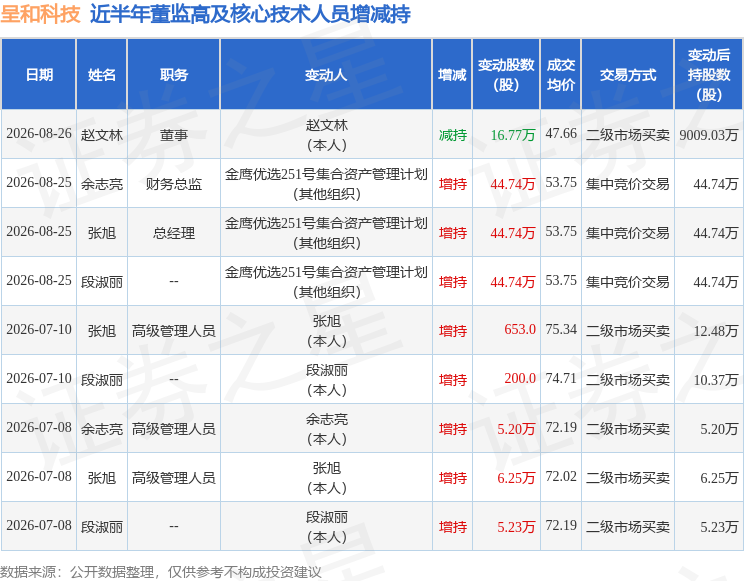This screenshot has height=581, width=744.
Task: Click the 数据来源 footer note
Action: coord(161,572)
